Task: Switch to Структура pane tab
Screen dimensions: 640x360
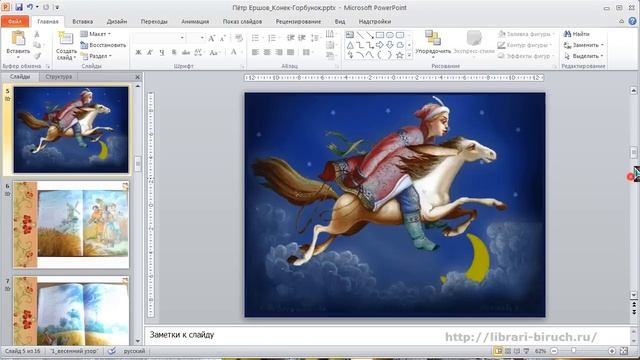Action: coord(58,77)
